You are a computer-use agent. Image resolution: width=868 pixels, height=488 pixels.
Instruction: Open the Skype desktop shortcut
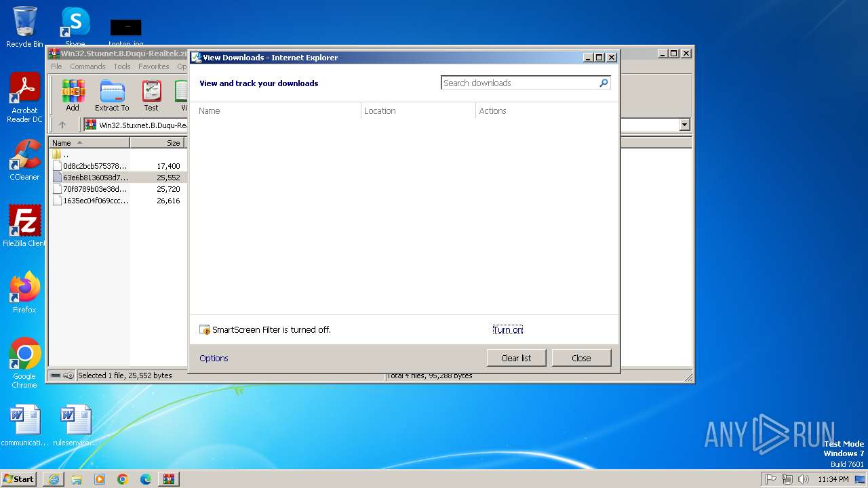pyautogui.click(x=75, y=26)
